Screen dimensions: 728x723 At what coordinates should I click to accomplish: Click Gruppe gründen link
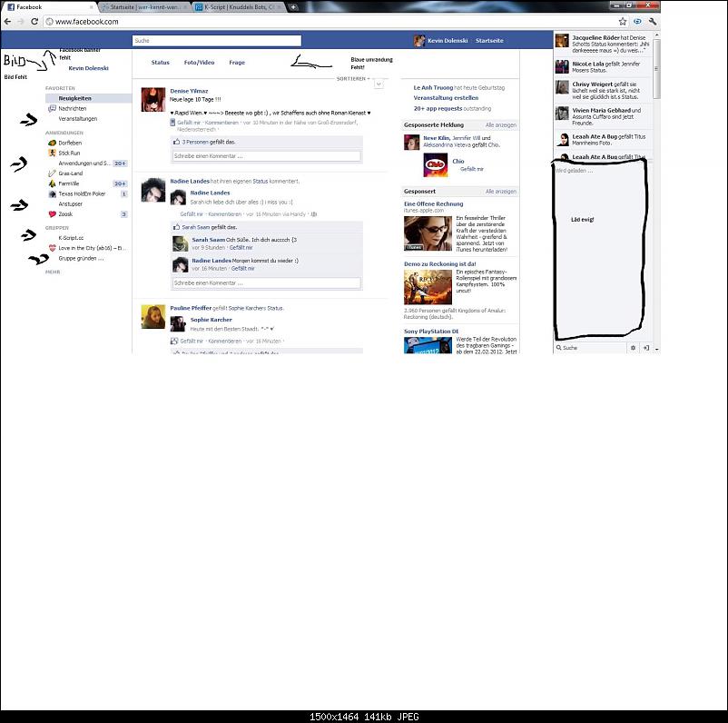pyautogui.click(x=81, y=258)
